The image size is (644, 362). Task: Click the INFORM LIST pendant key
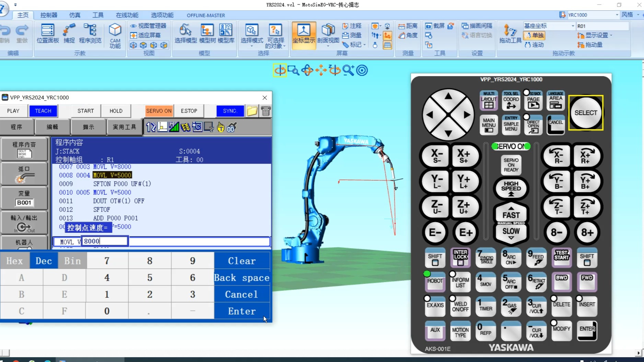click(460, 282)
